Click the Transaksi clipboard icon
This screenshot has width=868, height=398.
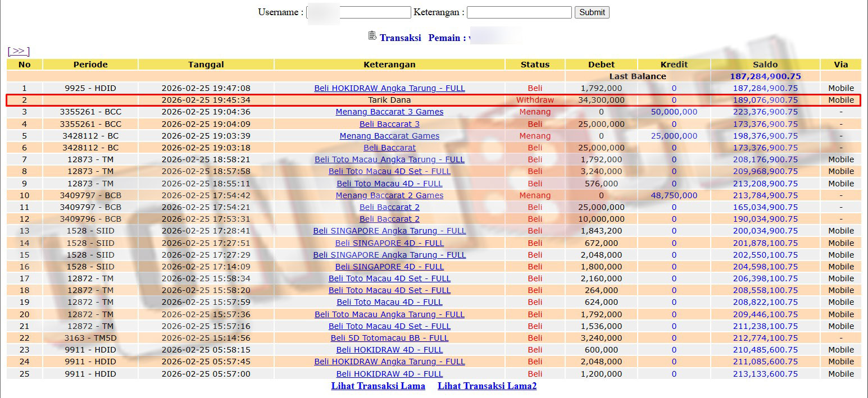point(372,36)
